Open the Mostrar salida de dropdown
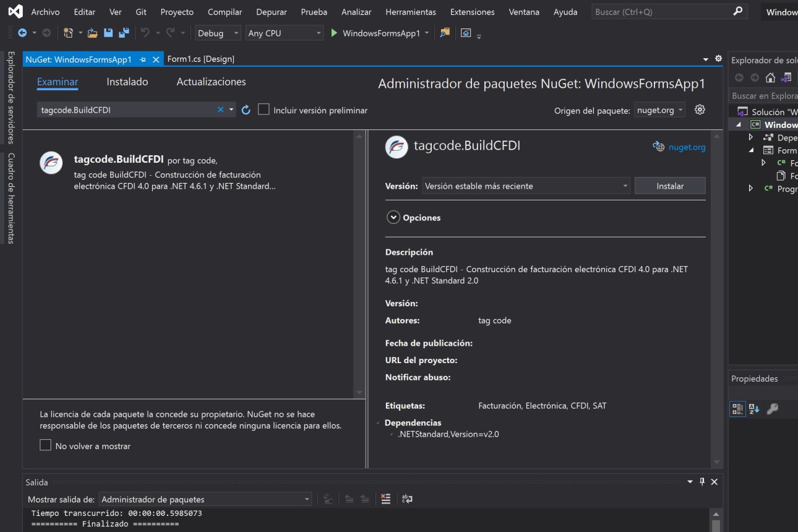798x532 pixels. point(206,499)
